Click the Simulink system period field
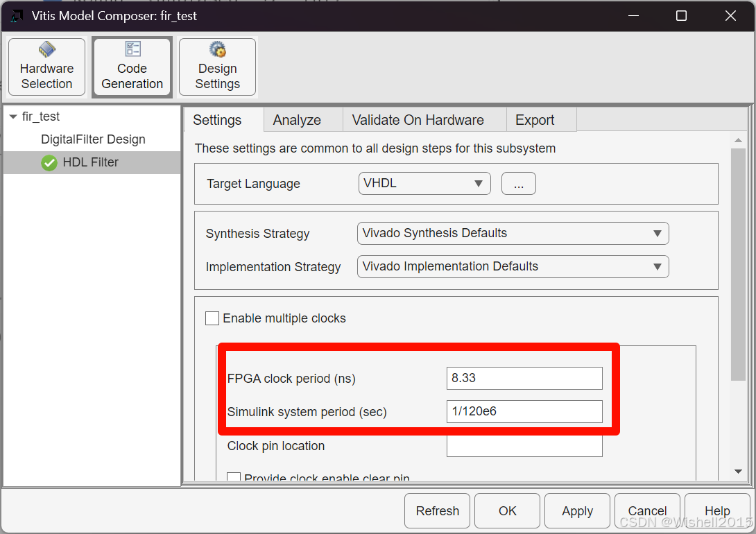Image resolution: width=756 pixels, height=534 pixels. click(524, 411)
